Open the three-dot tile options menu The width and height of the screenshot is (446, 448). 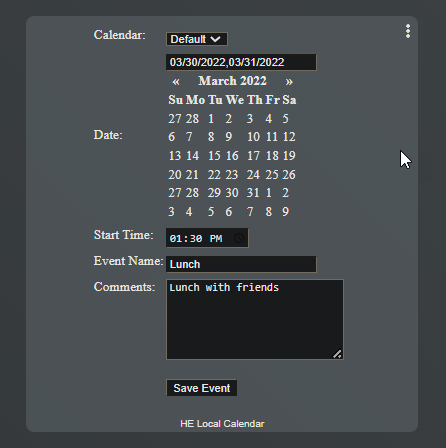pyautogui.click(x=408, y=31)
